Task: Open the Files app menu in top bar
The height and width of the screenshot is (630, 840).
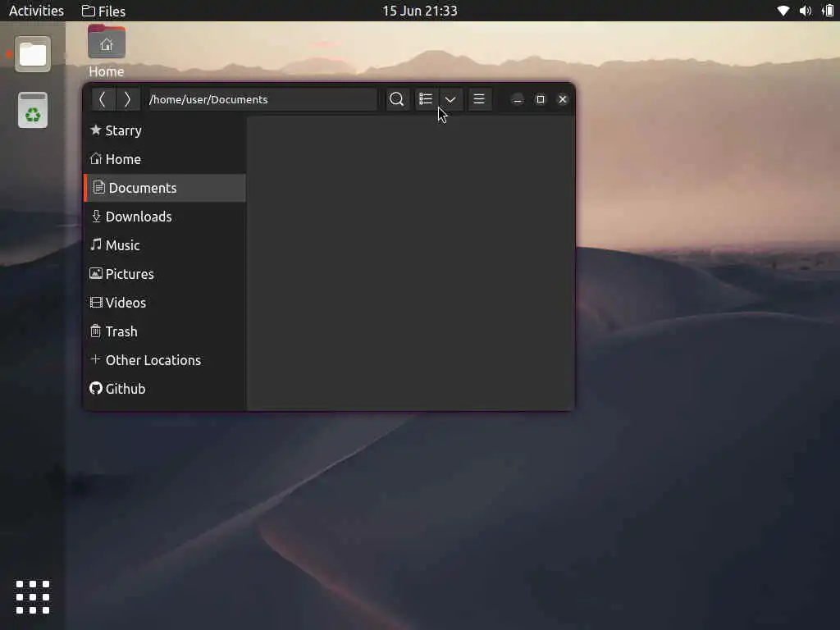Action: click(103, 11)
